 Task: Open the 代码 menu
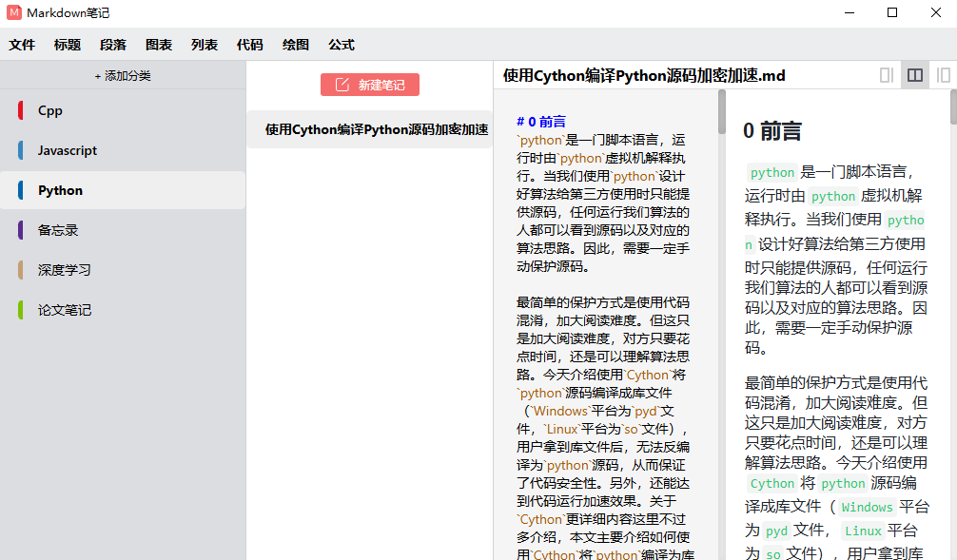[x=249, y=45]
